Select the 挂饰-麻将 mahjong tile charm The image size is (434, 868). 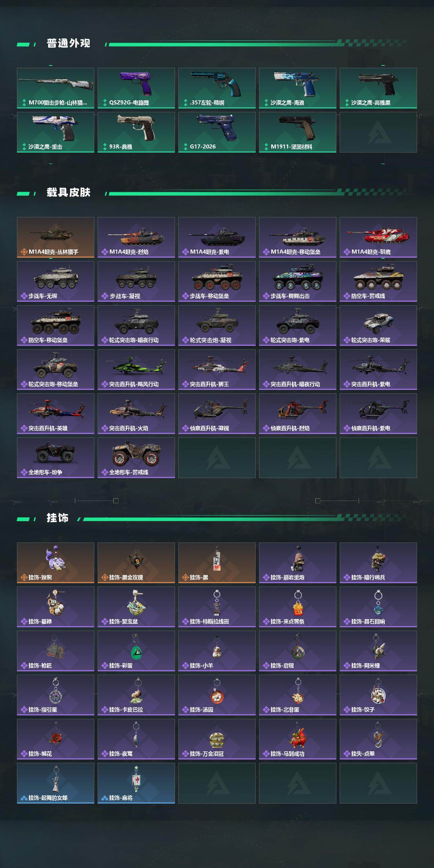tap(136, 783)
